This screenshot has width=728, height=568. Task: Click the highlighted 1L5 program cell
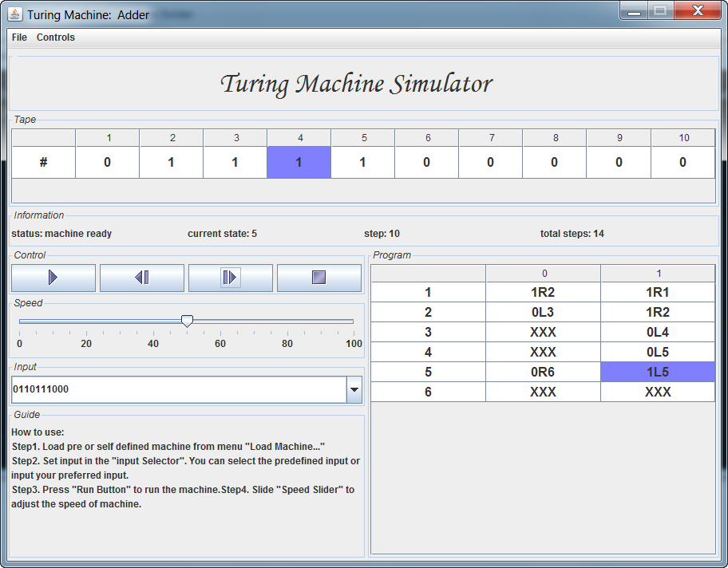coord(658,372)
